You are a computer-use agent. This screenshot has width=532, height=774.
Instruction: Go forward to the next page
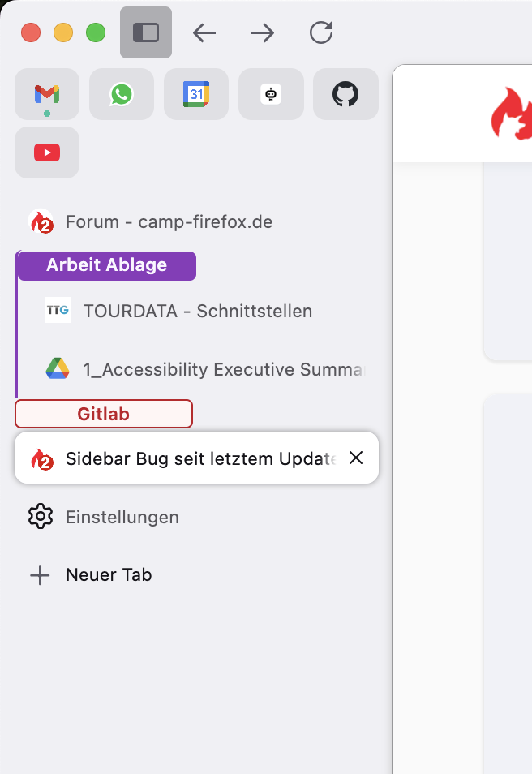pyautogui.click(x=263, y=32)
